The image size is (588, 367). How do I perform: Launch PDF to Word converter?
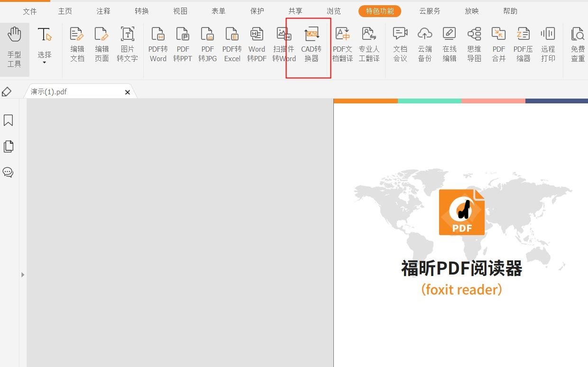(x=158, y=45)
